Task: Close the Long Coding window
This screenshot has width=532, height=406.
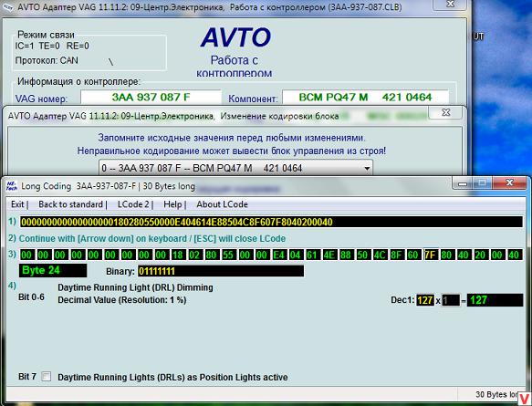Action: [x=509, y=183]
